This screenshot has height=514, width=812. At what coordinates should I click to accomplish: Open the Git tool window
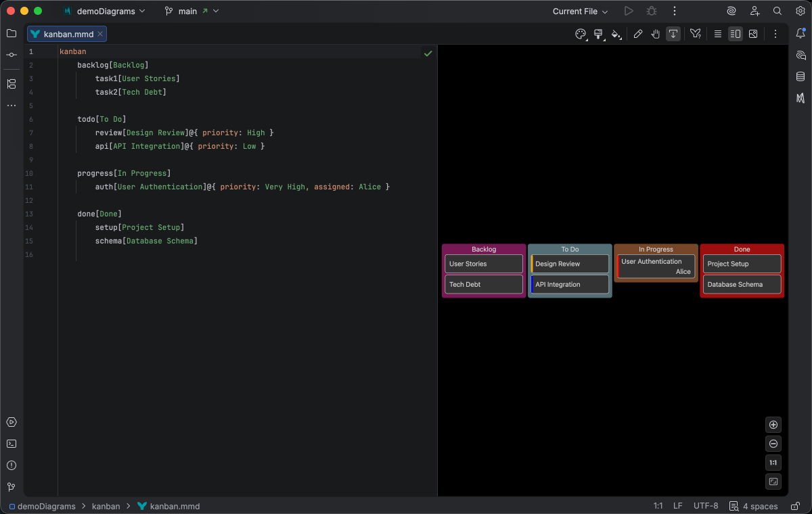(12, 487)
